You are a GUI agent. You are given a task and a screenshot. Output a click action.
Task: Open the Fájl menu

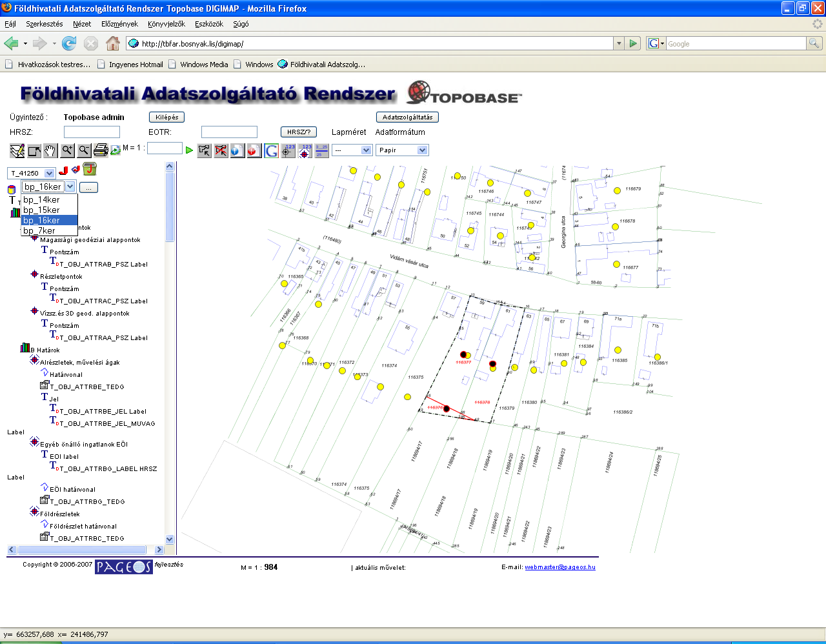[x=10, y=24]
